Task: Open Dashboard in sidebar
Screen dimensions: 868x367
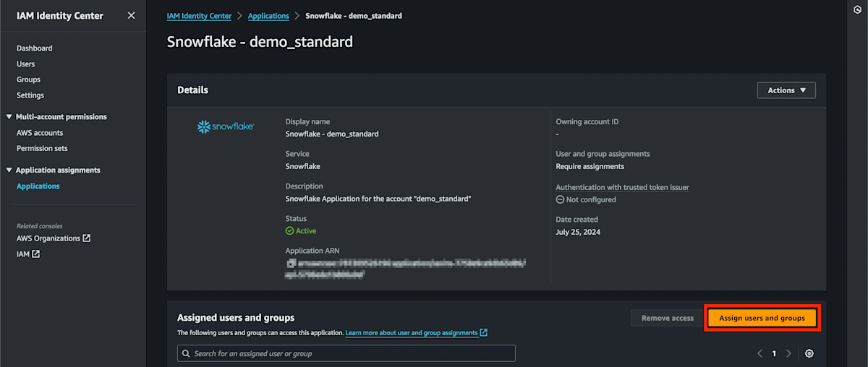Action: click(x=34, y=48)
